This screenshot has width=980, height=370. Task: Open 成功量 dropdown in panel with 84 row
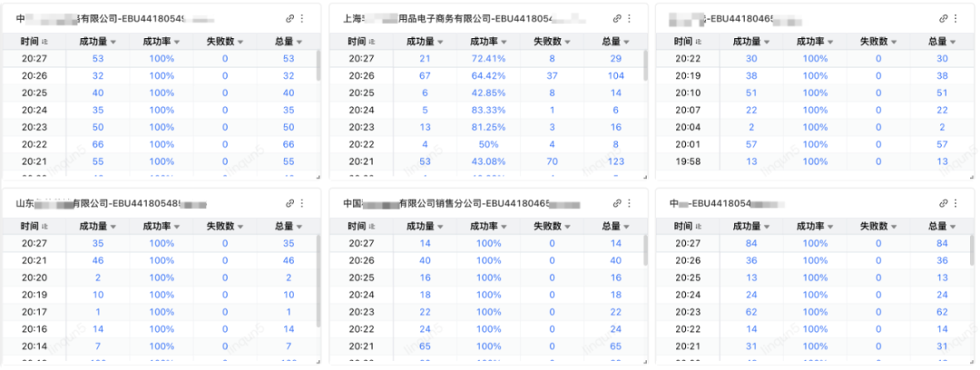768,227
